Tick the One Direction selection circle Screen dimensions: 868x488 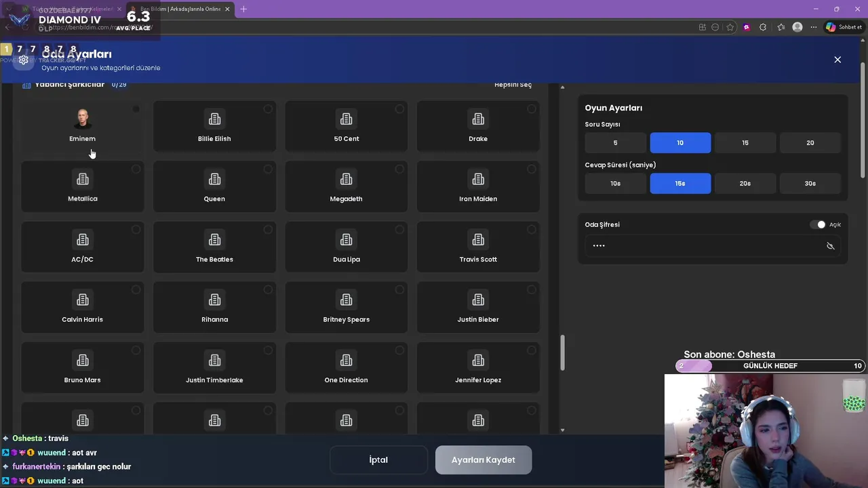click(x=399, y=350)
